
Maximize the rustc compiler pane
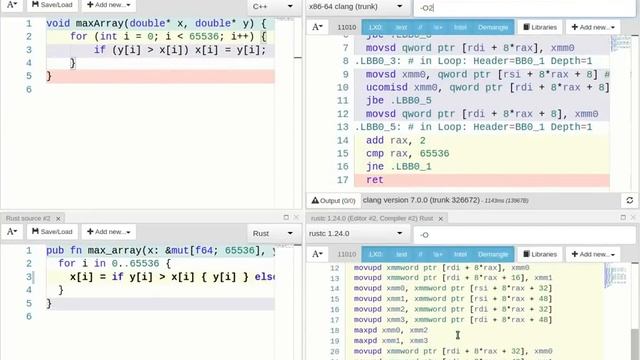point(623,218)
